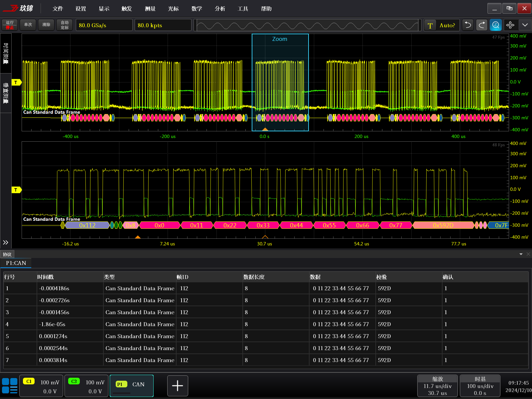Expand the left side panel chevrons
Image resolution: width=532 pixels, height=399 pixels.
click(x=6, y=242)
